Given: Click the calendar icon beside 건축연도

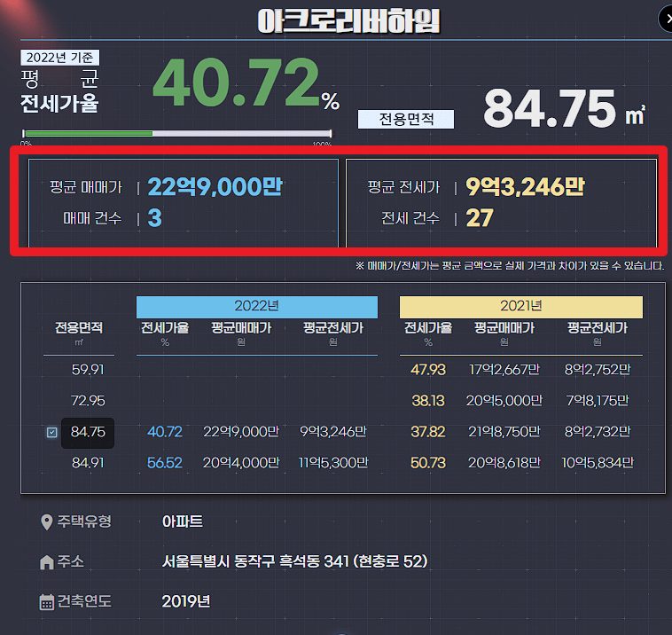Looking at the screenshot, I should [47, 602].
